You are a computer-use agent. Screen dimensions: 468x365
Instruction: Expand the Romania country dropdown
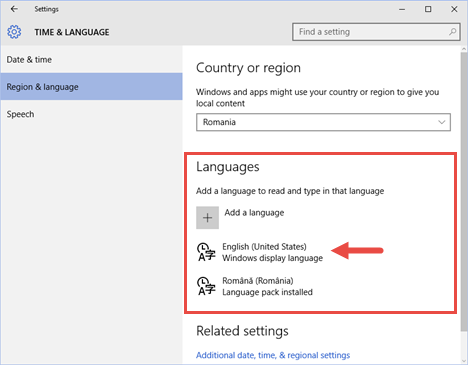tap(323, 122)
